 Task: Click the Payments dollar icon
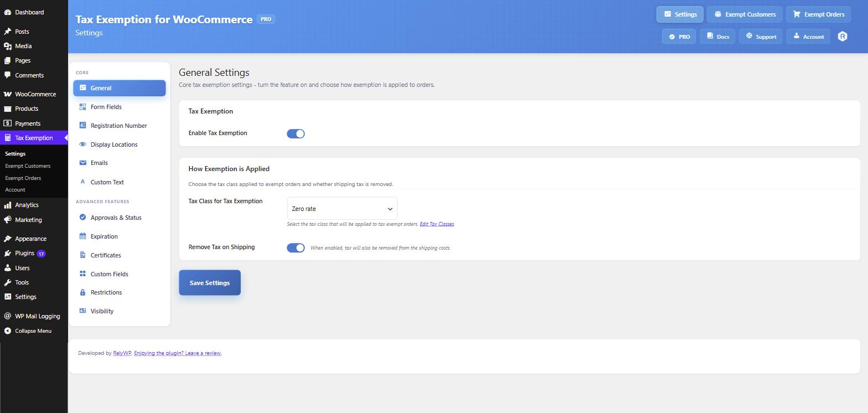pyautogui.click(x=7, y=123)
